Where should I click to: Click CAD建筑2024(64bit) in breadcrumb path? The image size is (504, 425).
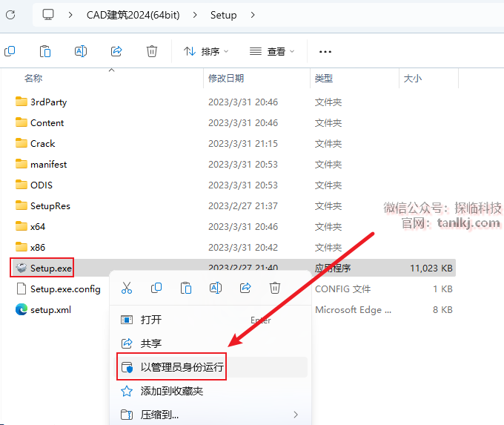[133, 15]
